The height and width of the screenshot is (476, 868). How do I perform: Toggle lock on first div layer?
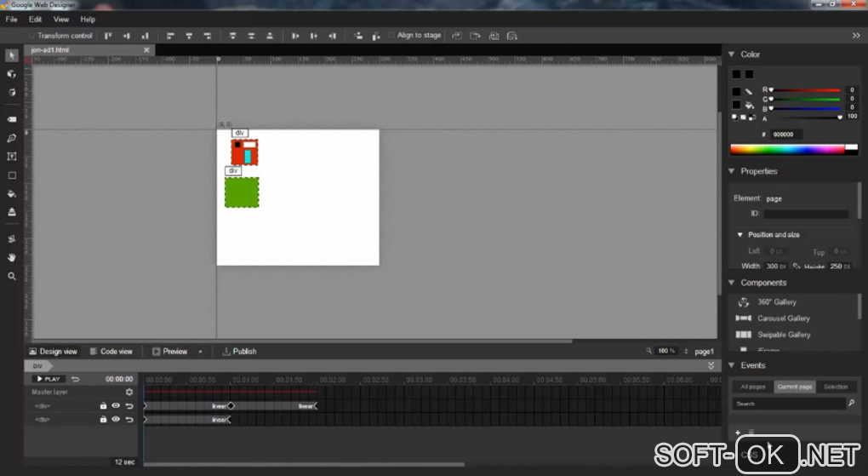(x=103, y=405)
